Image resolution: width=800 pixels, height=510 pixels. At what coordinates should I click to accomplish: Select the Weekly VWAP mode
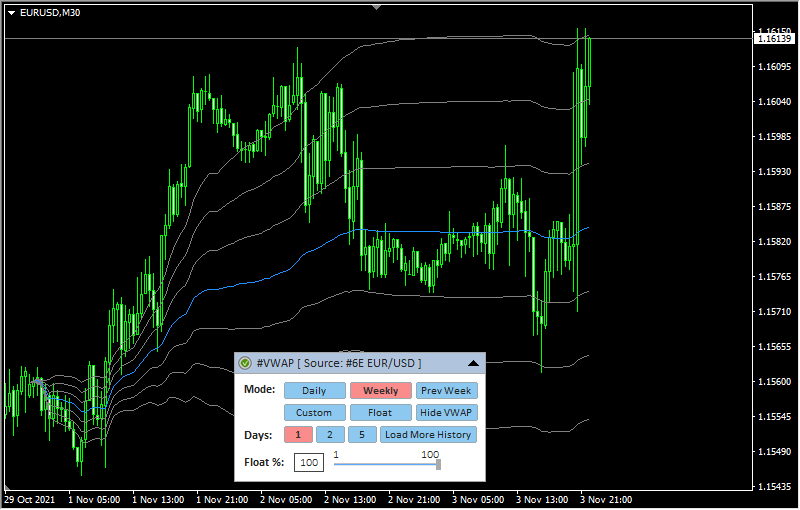tap(380, 391)
